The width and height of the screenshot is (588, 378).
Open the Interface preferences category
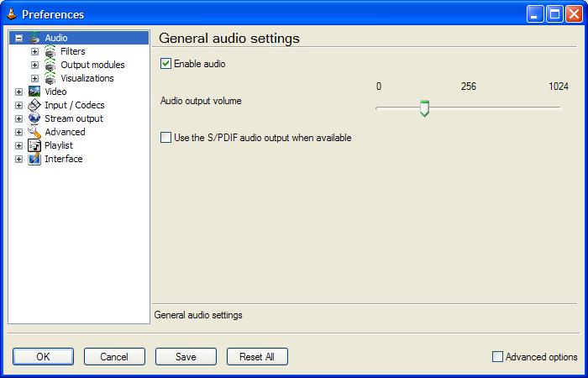(63, 159)
